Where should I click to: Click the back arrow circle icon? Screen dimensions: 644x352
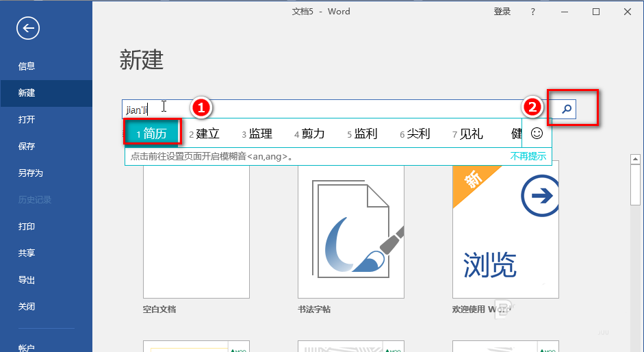(x=28, y=28)
